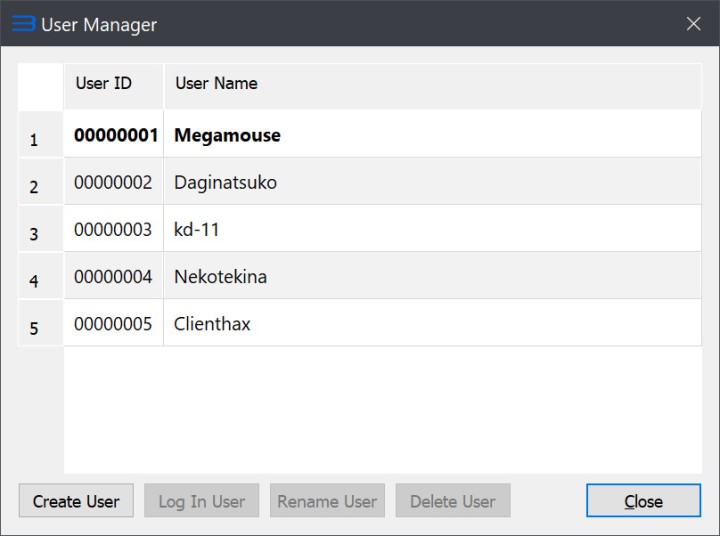
Task: Select row header number 3
Action: (35, 234)
